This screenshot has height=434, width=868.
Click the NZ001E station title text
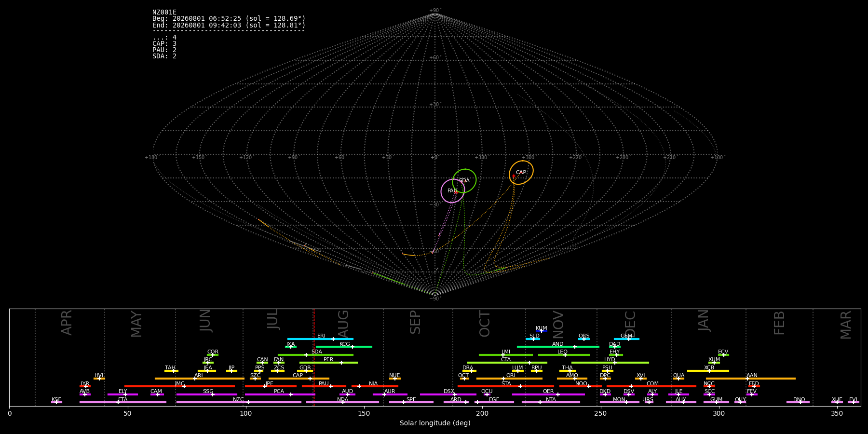[164, 13]
